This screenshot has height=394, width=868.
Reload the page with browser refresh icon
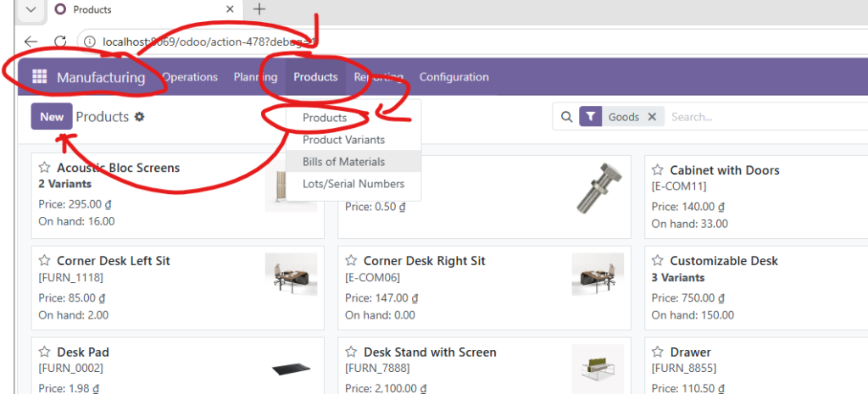pos(60,41)
